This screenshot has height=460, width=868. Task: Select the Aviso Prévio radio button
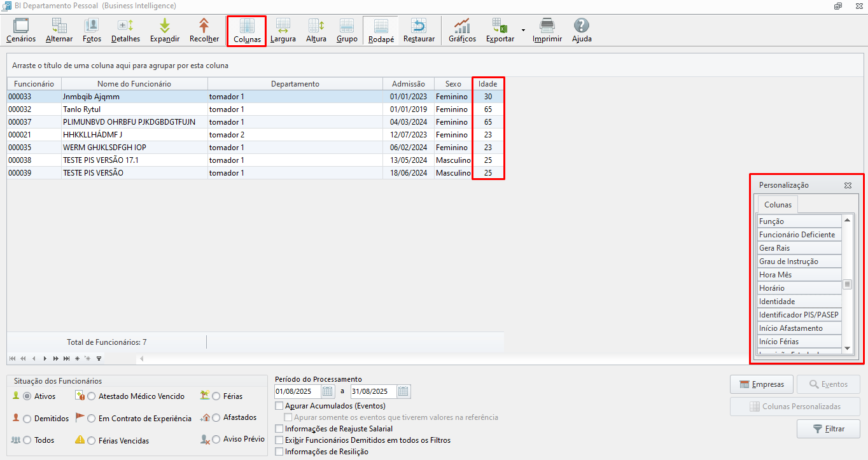pos(216,439)
